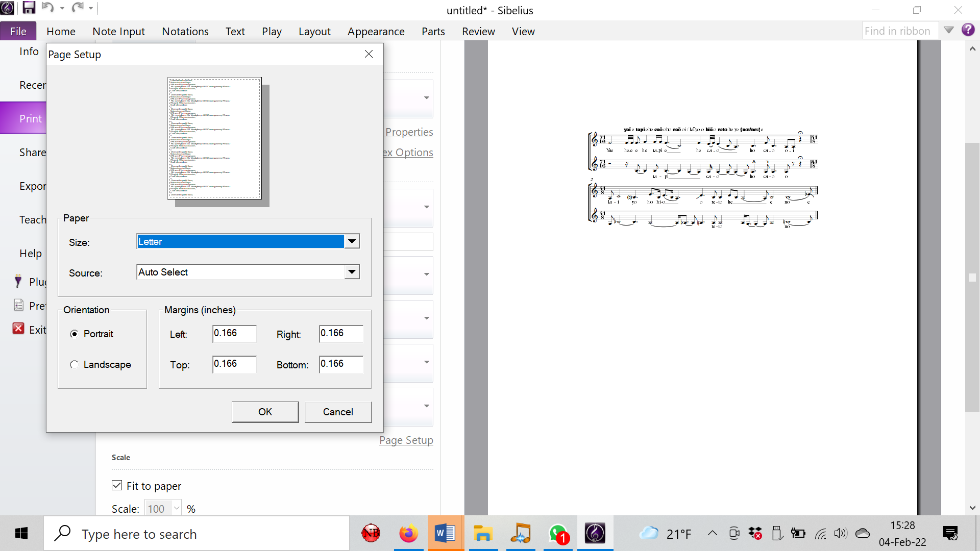The image size is (980, 551).
Task: Open the Help question mark icon
Action: (x=968, y=30)
